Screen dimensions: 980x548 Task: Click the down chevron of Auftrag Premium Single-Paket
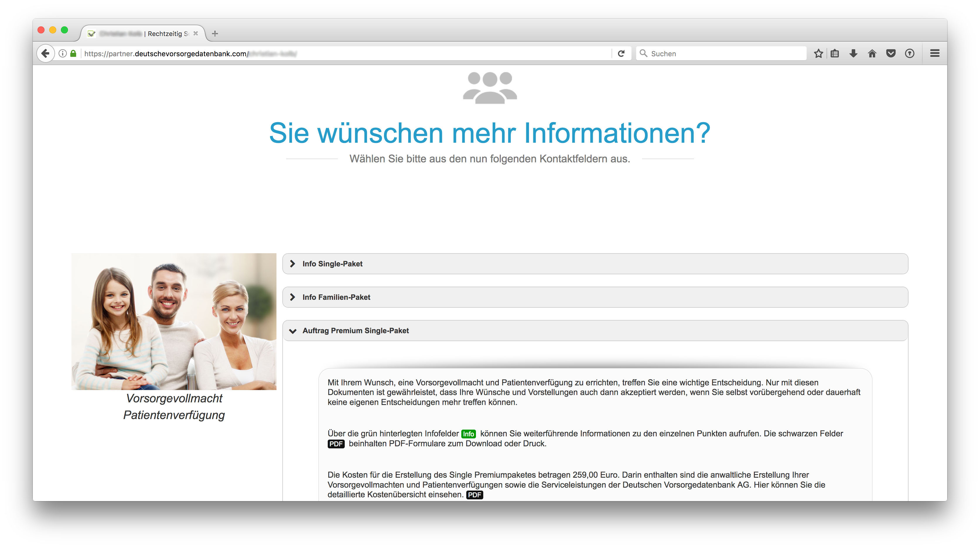[x=293, y=331]
